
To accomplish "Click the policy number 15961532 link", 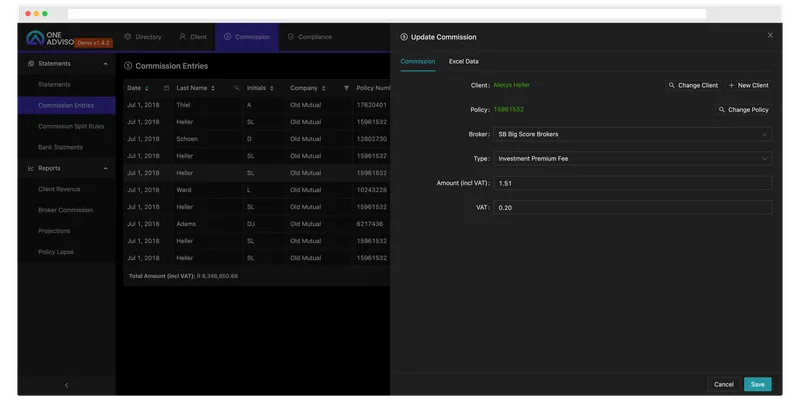I will pos(508,110).
